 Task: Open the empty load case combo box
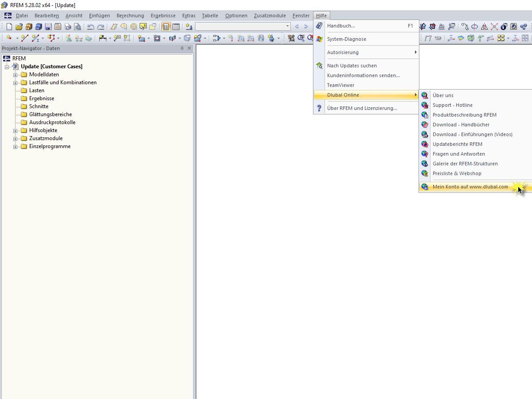click(x=243, y=27)
